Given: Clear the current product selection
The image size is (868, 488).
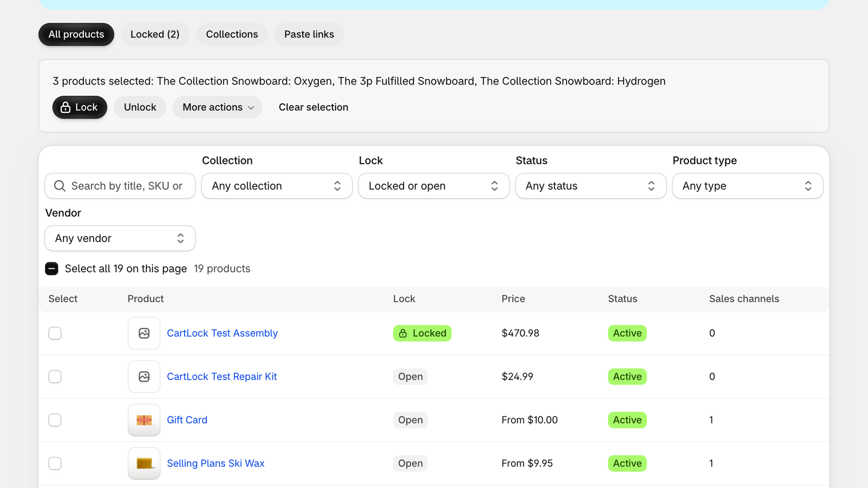Looking at the screenshot, I should click(314, 107).
